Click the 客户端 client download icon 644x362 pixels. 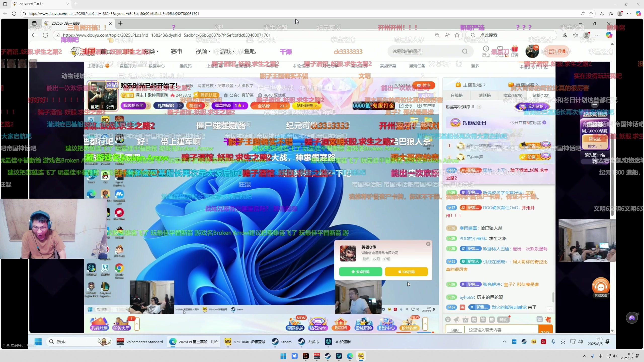426,106
